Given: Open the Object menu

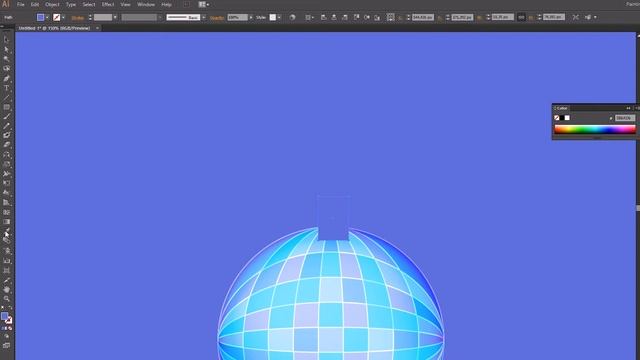Looking at the screenshot, I should (52, 4).
